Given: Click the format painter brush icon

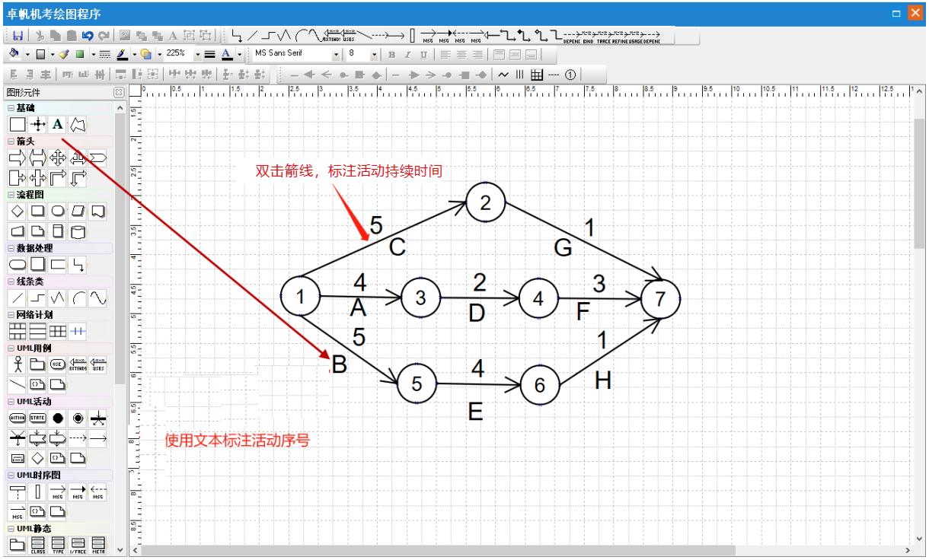Looking at the screenshot, I should click(64, 54).
